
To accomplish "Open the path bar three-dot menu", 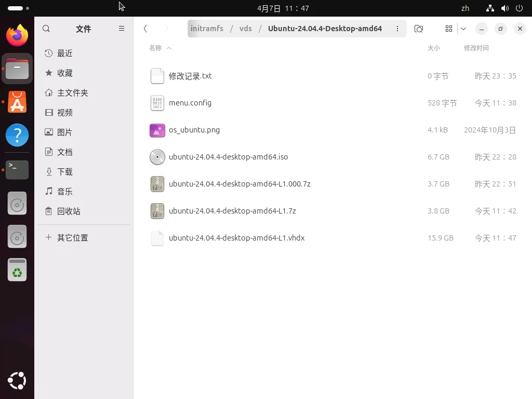I will (397, 29).
